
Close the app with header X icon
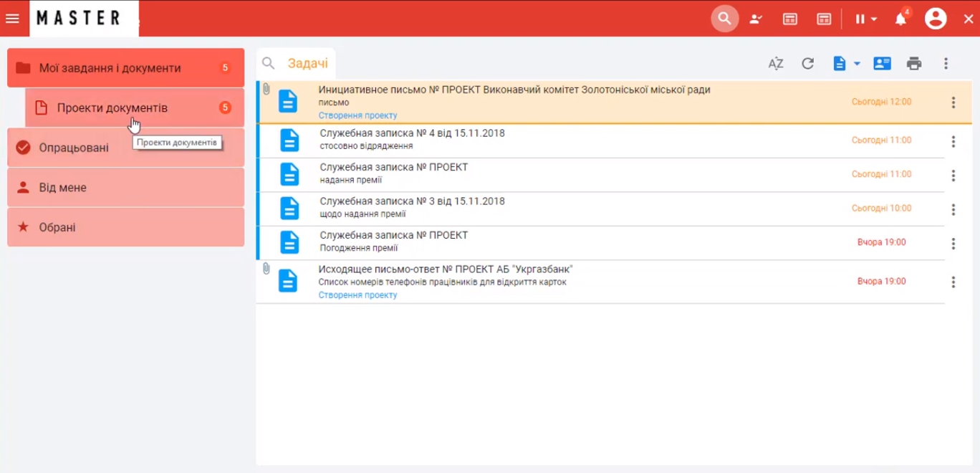969,19
